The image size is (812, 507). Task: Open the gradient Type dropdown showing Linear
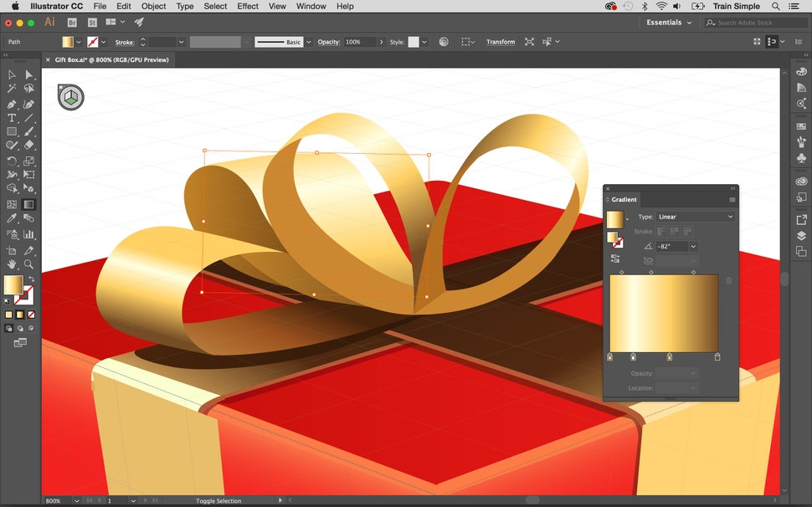(x=694, y=216)
